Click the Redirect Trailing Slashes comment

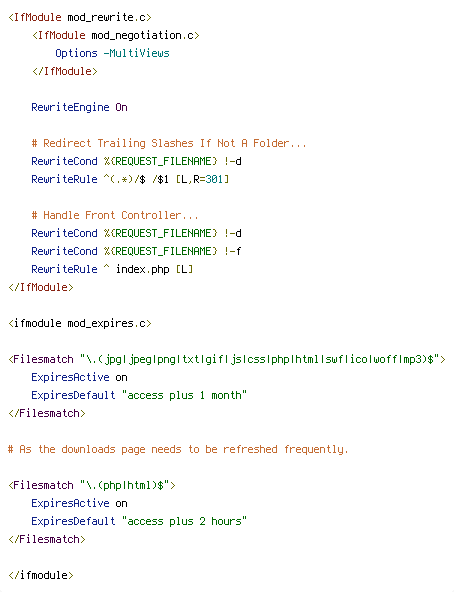[x=169, y=143]
